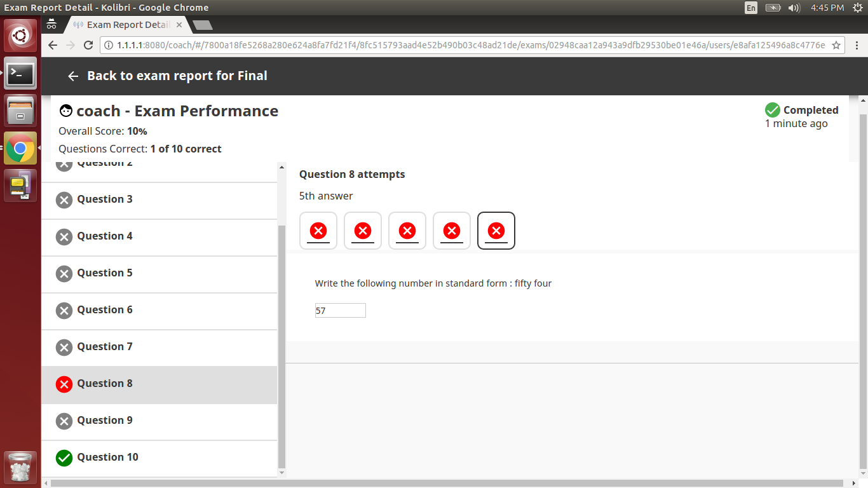Select Question 3 in the question list

pos(104,199)
